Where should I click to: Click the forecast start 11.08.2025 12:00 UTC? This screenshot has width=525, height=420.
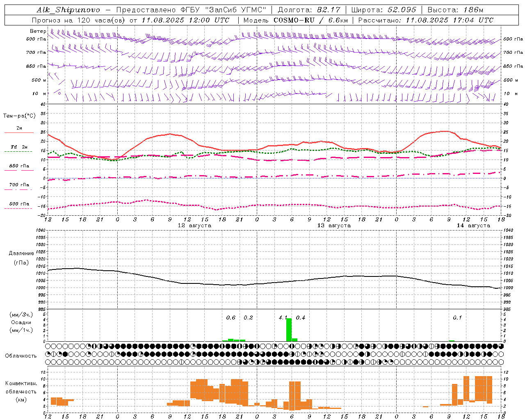point(185,20)
